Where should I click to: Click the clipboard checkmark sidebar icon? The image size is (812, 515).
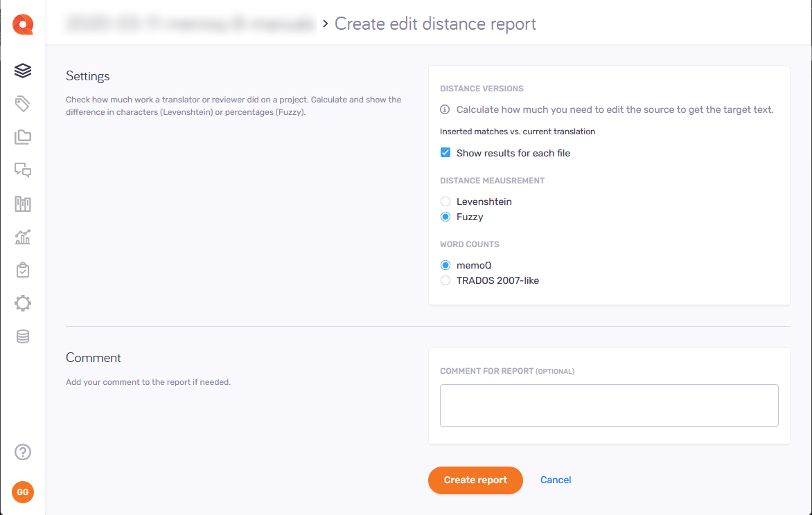coord(23,270)
